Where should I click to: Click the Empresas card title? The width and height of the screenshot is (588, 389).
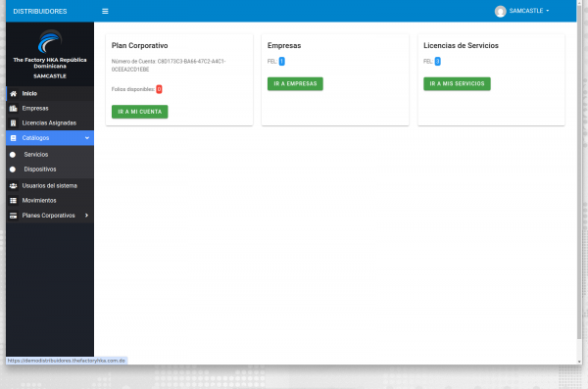284,46
